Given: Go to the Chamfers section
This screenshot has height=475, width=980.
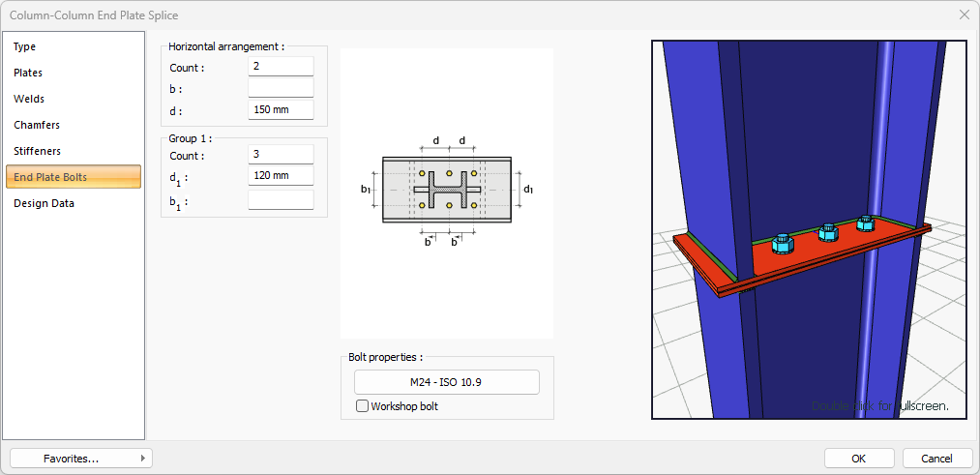Looking at the screenshot, I should coord(37,125).
